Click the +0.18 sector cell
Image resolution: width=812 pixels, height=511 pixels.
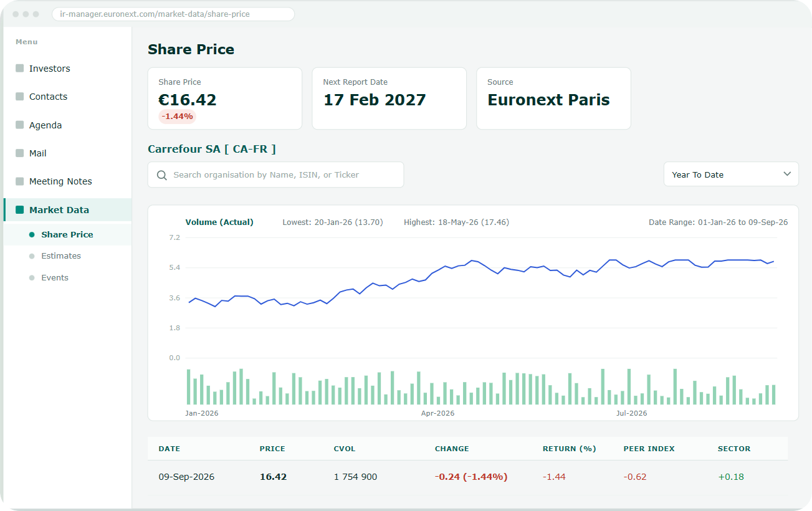click(731, 477)
